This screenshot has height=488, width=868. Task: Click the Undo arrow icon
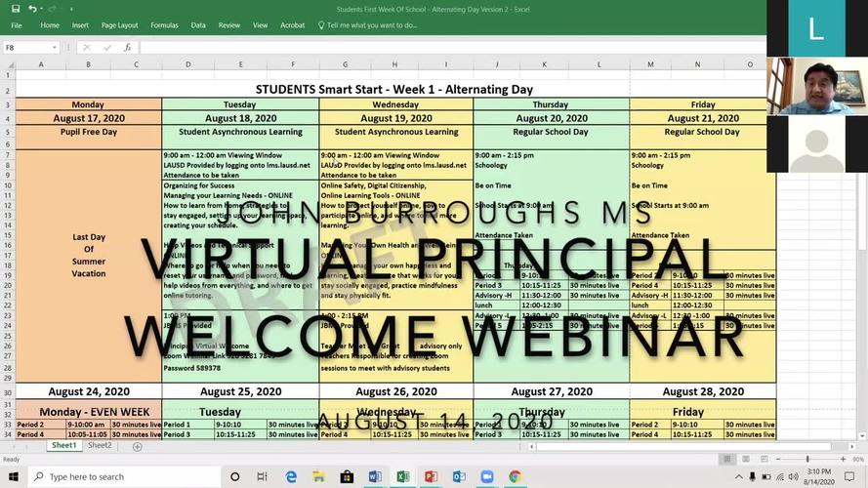pos(32,9)
